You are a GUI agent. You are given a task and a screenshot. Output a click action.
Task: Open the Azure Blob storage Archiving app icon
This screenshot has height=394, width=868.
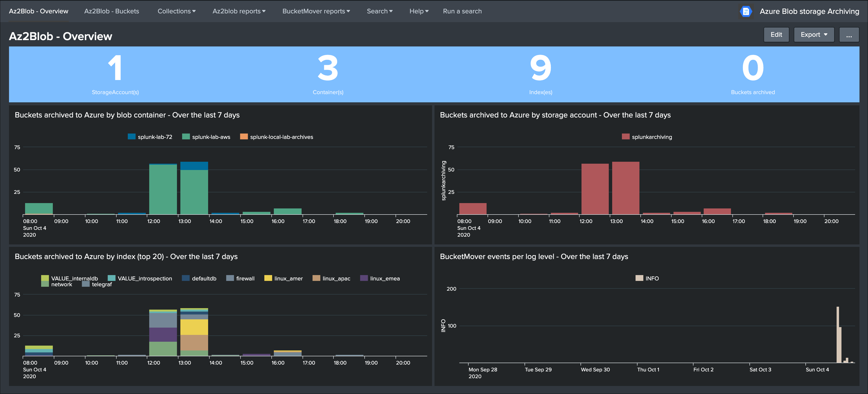click(x=746, y=11)
